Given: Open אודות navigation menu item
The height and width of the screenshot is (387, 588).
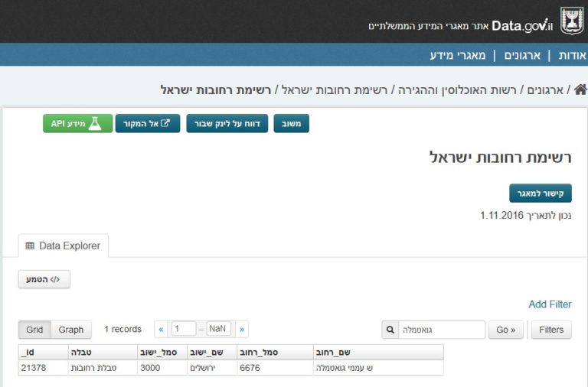Looking at the screenshot, I should 571,55.
